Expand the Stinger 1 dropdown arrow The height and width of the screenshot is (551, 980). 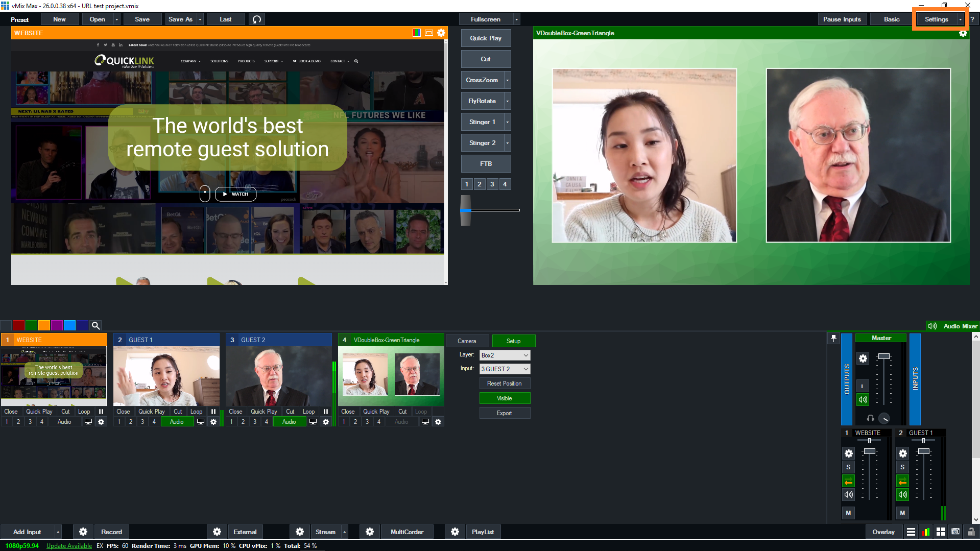(507, 122)
